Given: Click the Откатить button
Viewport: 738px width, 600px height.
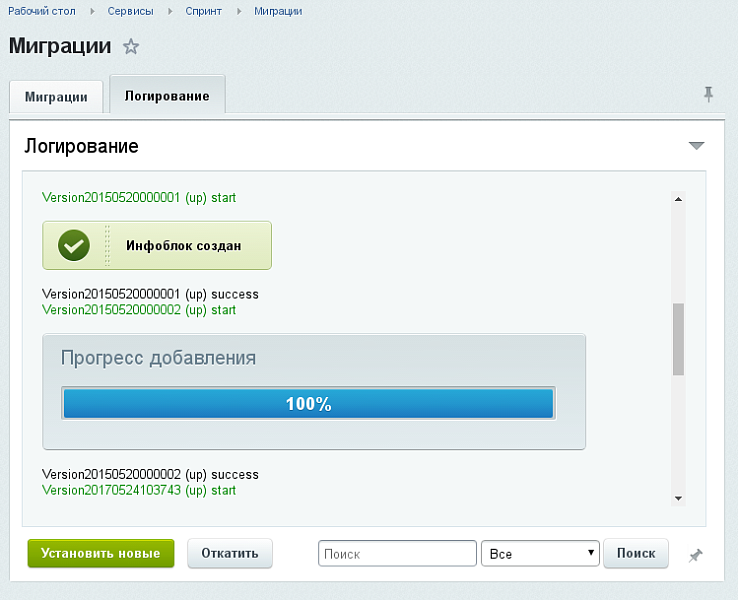Looking at the screenshot, I should coord(230,553).
